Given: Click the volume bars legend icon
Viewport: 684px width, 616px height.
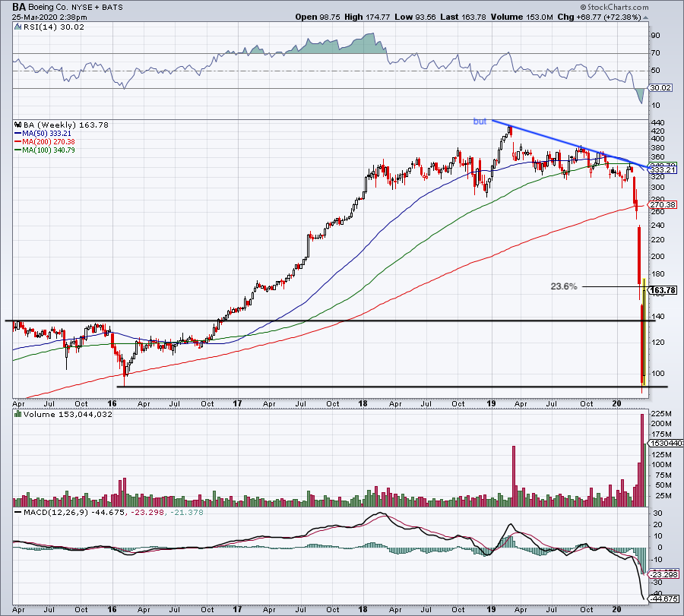Looking at the screenshot, I should tap(18, 414).
